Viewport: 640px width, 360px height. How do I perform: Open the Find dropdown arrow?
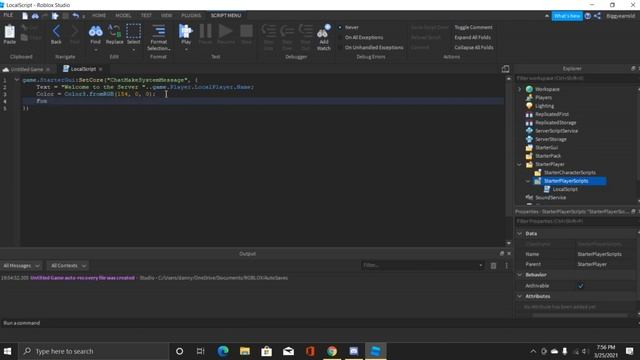coord(96,50)
